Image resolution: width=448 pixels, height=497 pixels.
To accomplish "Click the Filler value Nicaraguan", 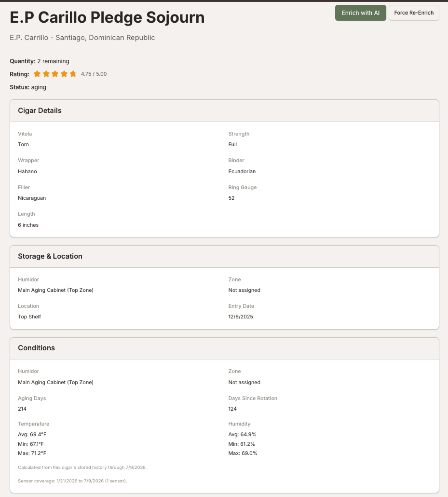I will coord(32,198).
